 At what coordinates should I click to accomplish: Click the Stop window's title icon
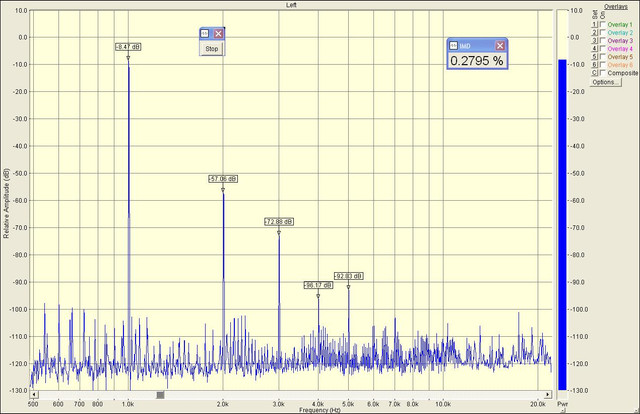[205, 33]
